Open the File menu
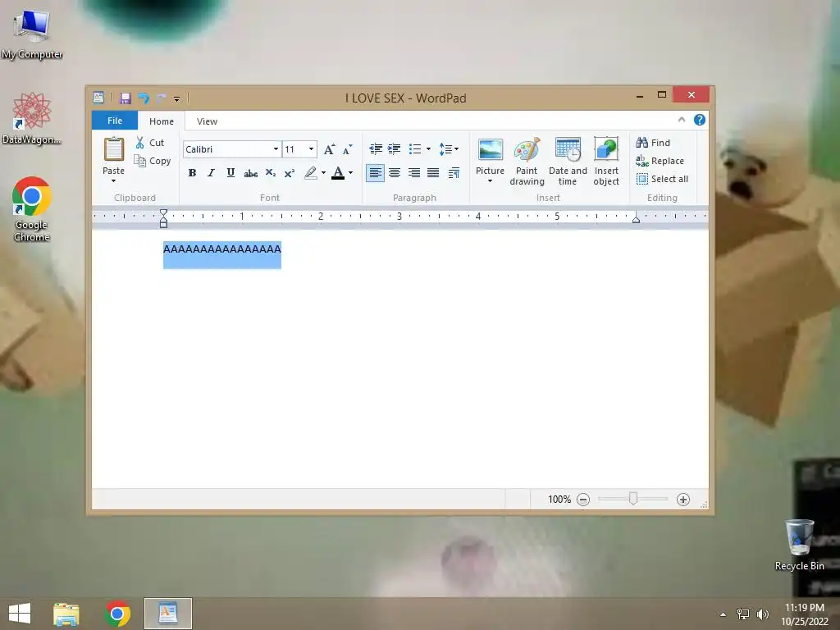Image resolution: width=840 pixels, height=630 pixels. (x=115, y=121)
